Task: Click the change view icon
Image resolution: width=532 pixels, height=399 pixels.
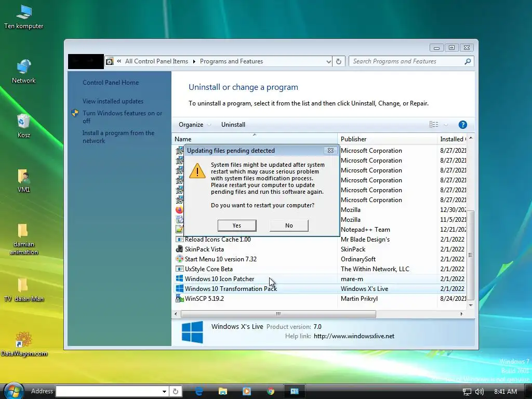Action: [434, 125]
